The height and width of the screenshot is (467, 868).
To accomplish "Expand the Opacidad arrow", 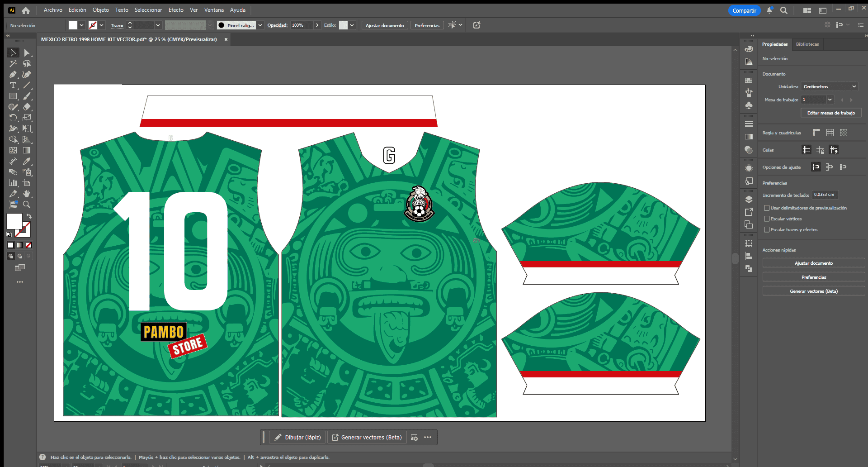I will [317, 25].
